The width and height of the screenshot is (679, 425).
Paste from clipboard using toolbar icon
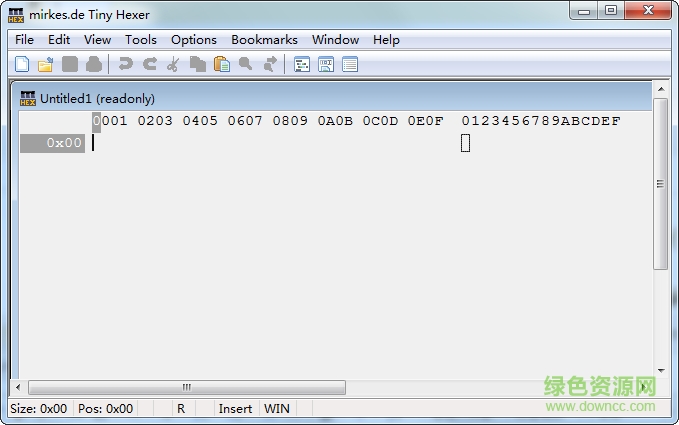click(222, 64)
